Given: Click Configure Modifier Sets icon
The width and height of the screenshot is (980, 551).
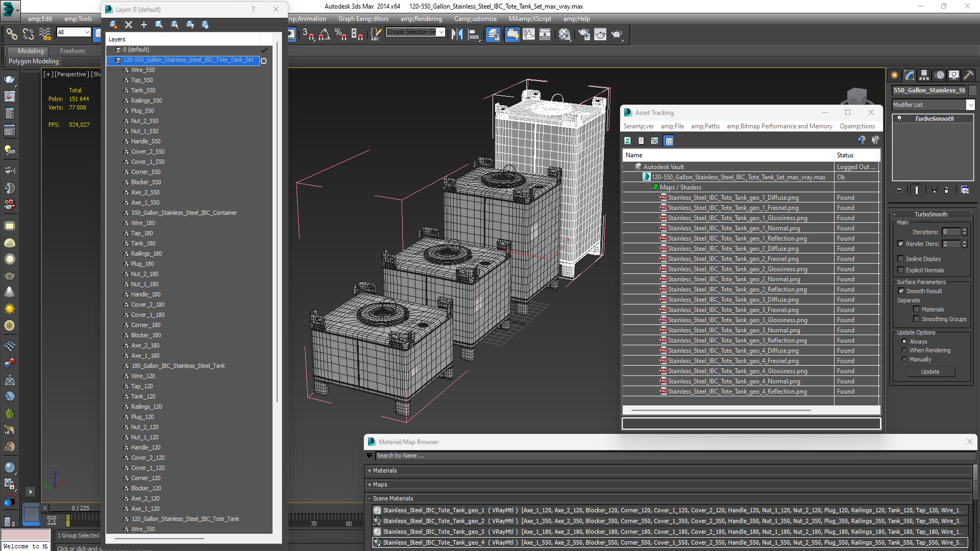Looking at the screenshot, I should pyautogui.click(x=965, y=190).
